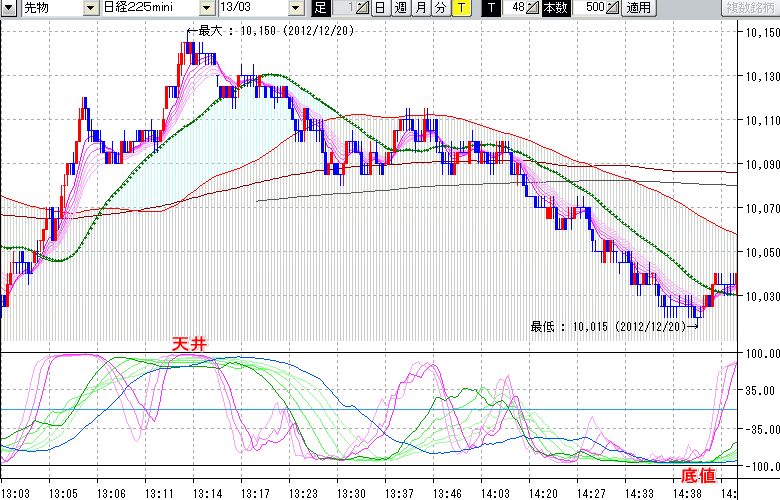Switch to the 週 (weekly) timeframe
This screenshot has width=780, height=500.
401,8
